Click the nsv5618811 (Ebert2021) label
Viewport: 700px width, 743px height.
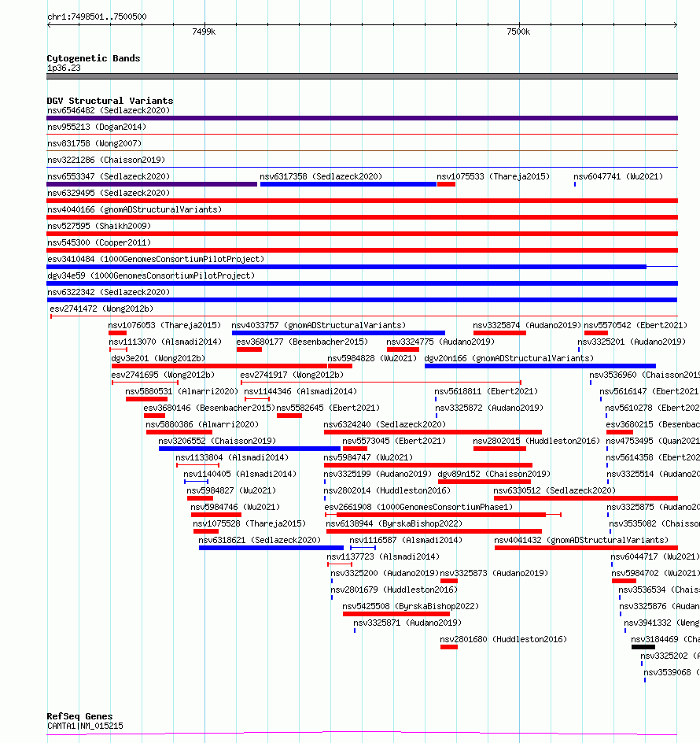pyautogui.click(x=486, y=392)
